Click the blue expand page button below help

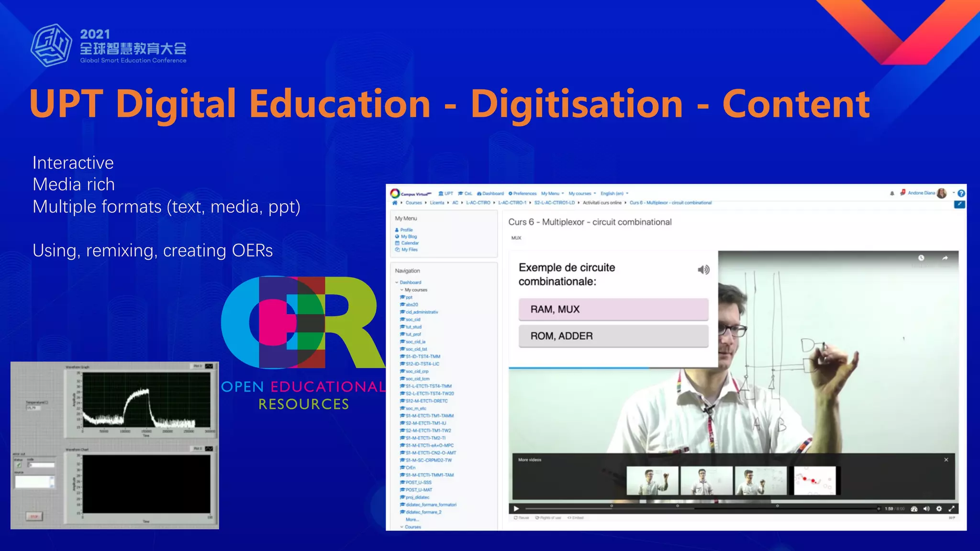(x=959, y=205)
